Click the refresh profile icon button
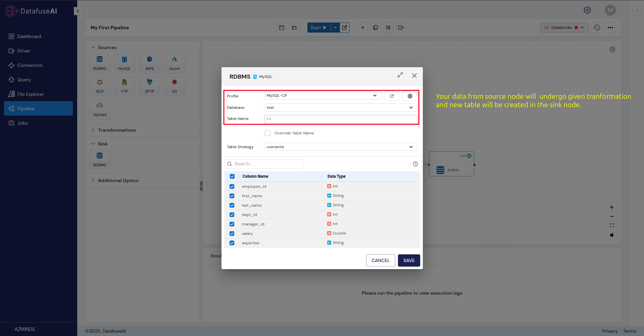 coord(392,96)
